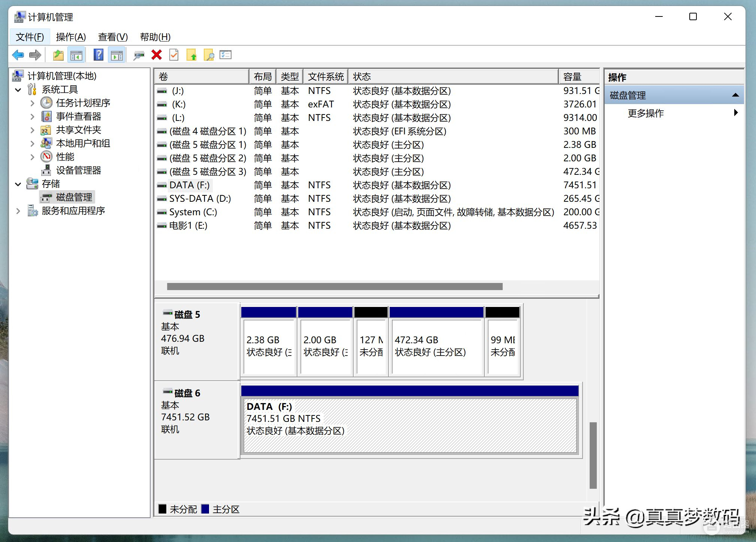This screenshot has width=756, height=542.
Task: Select 设备管理器 in the tree
Action: click(x=78, y=171)
